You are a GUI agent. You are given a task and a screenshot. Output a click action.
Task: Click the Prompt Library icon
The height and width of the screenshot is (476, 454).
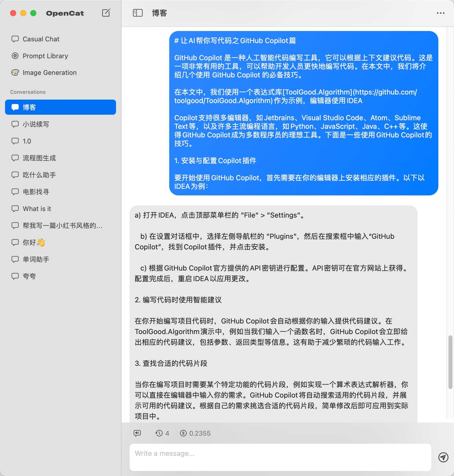(15, 56)
